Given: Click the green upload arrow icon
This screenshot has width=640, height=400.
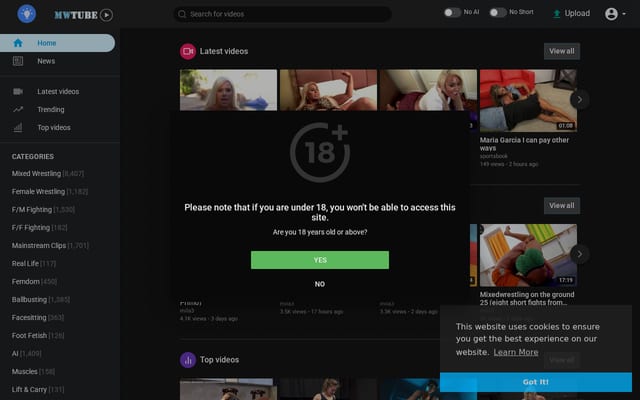Looking at the screenshot, I should click(x=556, y=14).
